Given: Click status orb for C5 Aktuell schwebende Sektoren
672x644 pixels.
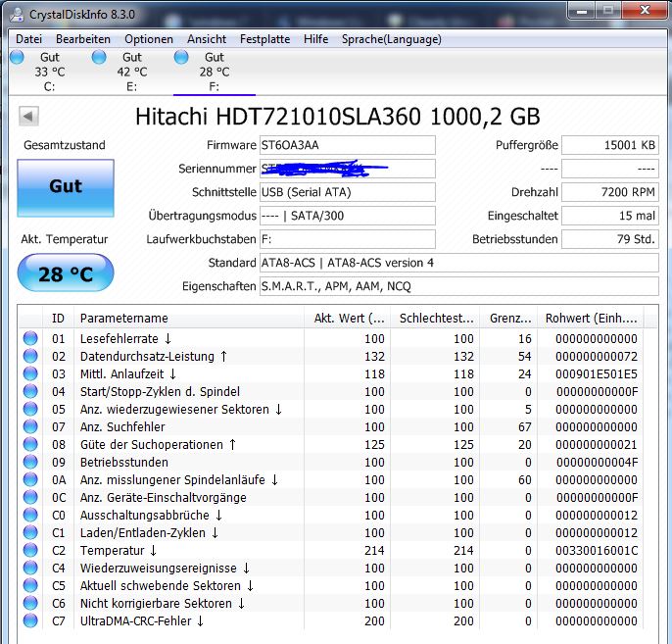Looking at the screenshot, I should pyautogui.click(x=30, y=585).
